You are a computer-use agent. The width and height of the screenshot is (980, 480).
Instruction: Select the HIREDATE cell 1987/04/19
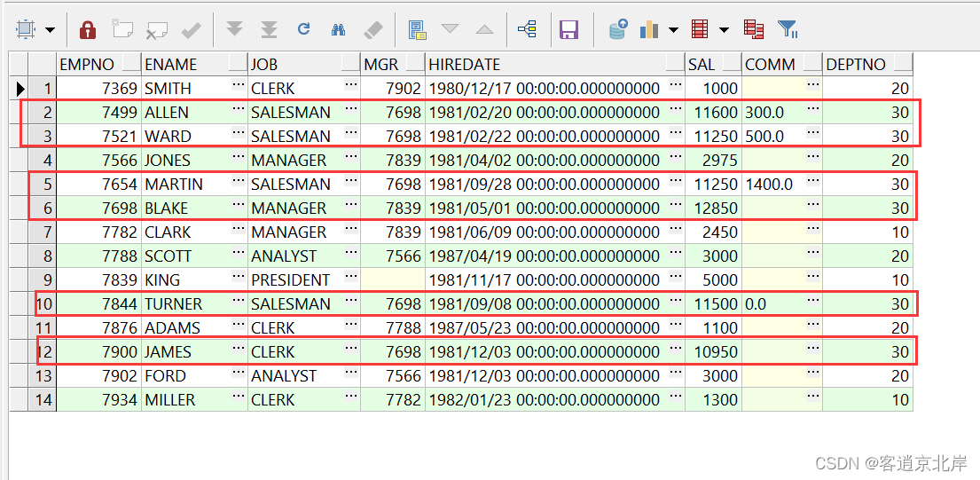[x=555, y=256]
